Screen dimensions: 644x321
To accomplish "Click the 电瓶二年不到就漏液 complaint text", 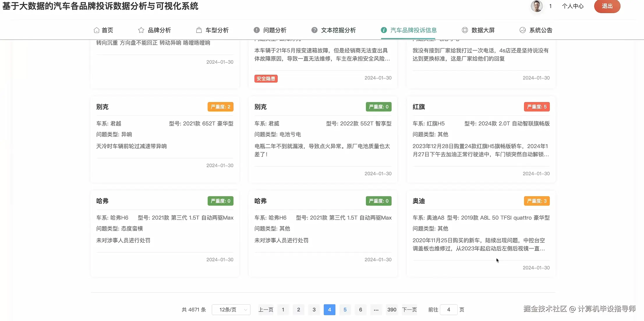I will tap(322, 150).
